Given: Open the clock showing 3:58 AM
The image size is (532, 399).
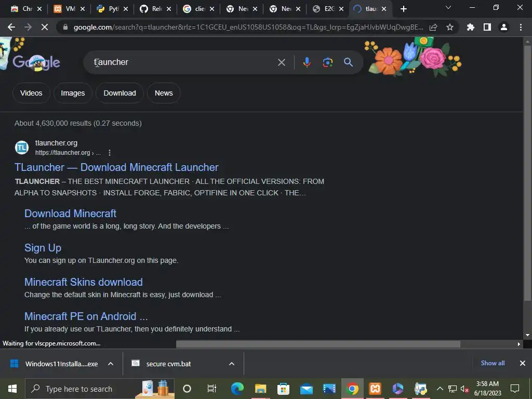Looking at the screenshot, I should pos(487,389).
